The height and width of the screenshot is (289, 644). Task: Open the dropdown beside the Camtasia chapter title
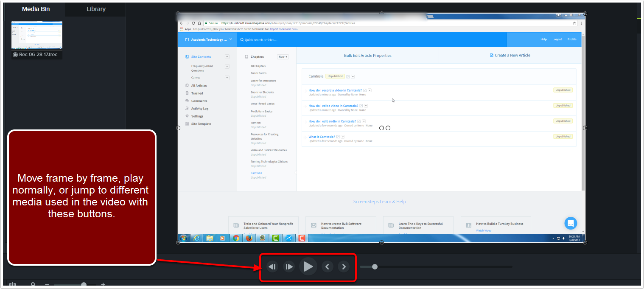click(353, 76)
